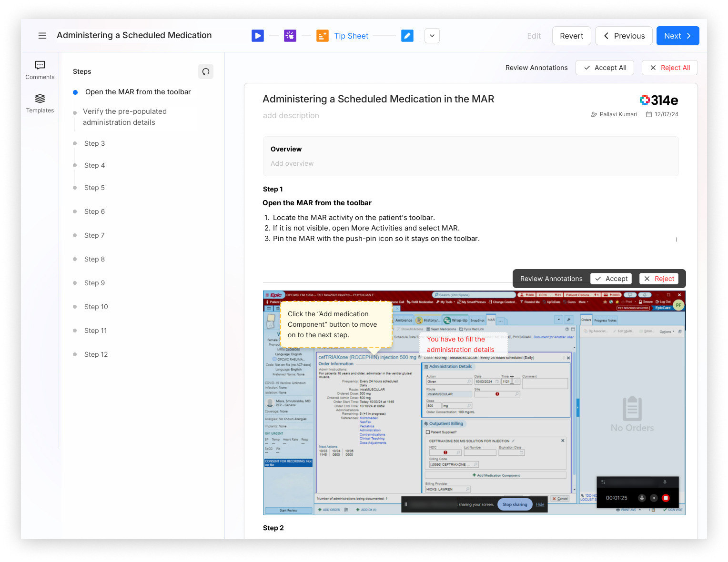This screenshot has width=728, height=562.
Task: Select Step 10 in the list
Action: (x=96, y=307)
